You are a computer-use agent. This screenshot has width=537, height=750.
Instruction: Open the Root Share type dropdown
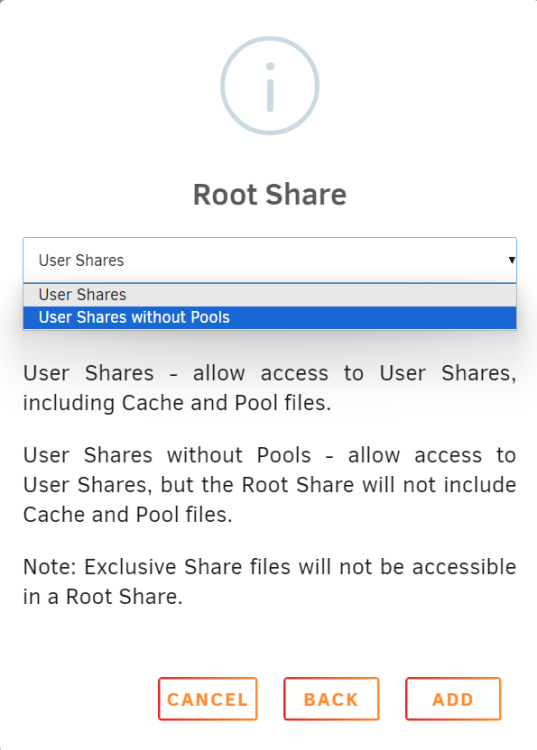pos(270,260)
